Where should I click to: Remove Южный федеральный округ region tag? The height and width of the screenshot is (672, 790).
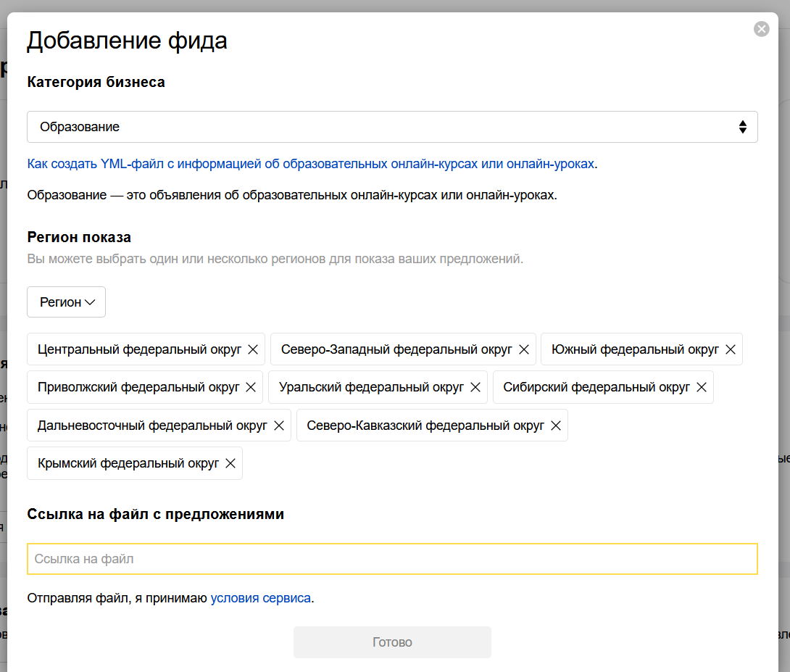point(731,349)
